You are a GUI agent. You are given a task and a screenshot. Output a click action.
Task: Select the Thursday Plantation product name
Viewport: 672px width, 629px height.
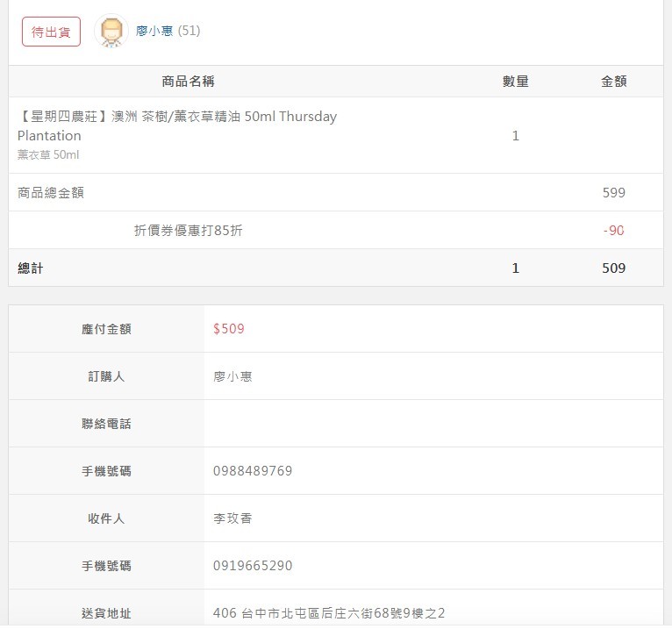click(177, 126)
